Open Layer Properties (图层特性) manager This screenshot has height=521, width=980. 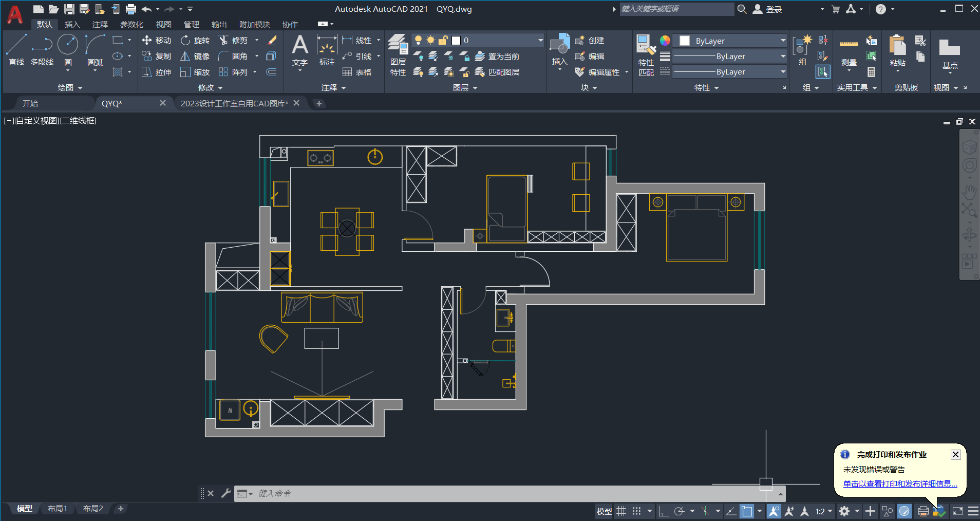pos(398,54)
